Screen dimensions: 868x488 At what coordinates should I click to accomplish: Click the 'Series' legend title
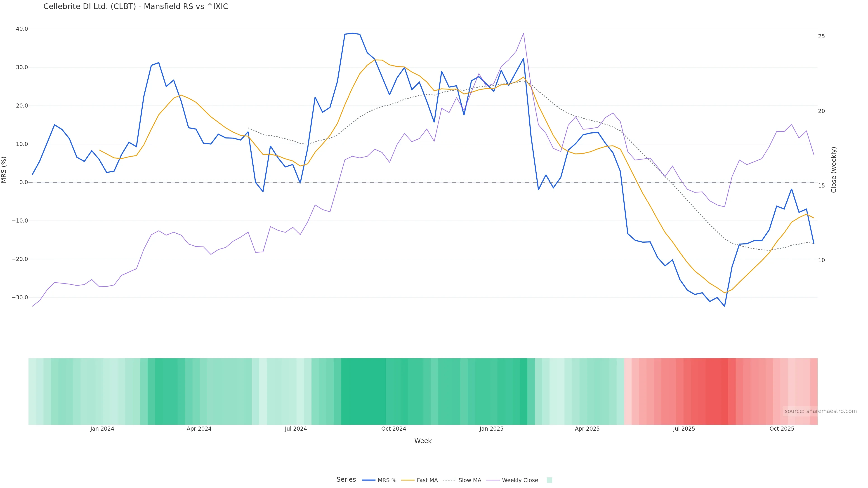pos(346,480)
